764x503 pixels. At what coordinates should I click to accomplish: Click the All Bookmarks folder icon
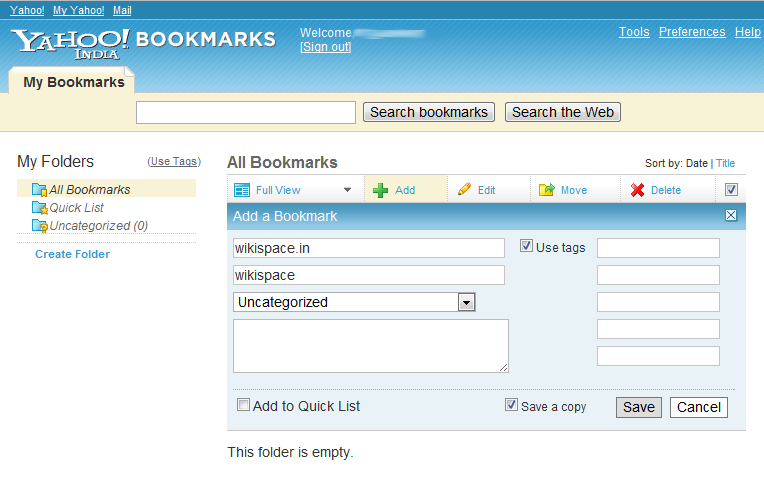click(x=39, y=190)
